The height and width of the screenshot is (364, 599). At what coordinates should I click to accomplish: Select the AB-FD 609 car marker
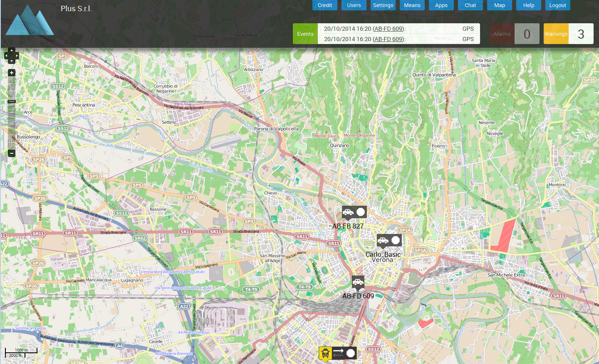(x=358, y=283)
